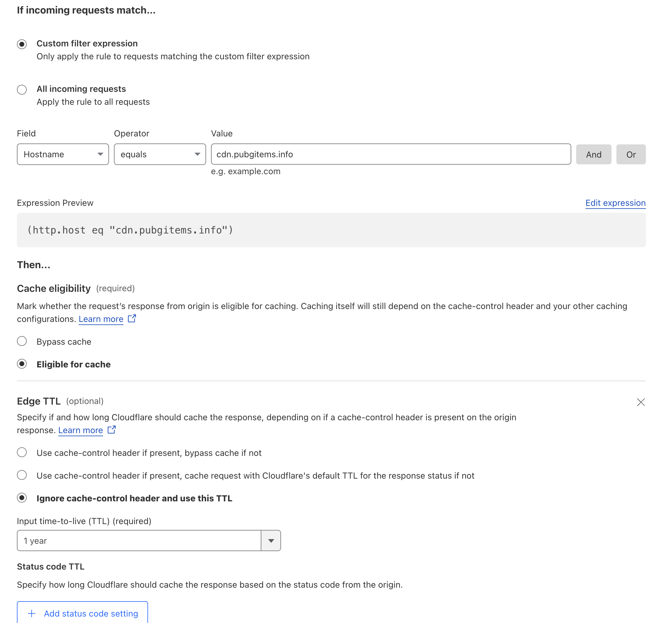Remove Edge TTL section with X icon
The height and width of the screenshot is (623, 672).
point(640,402)
